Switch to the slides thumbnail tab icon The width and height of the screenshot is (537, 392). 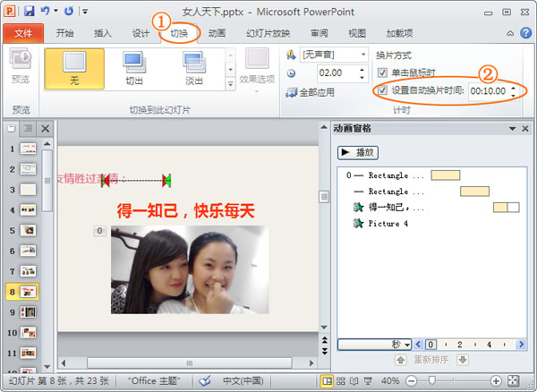(x=12, y=128)
